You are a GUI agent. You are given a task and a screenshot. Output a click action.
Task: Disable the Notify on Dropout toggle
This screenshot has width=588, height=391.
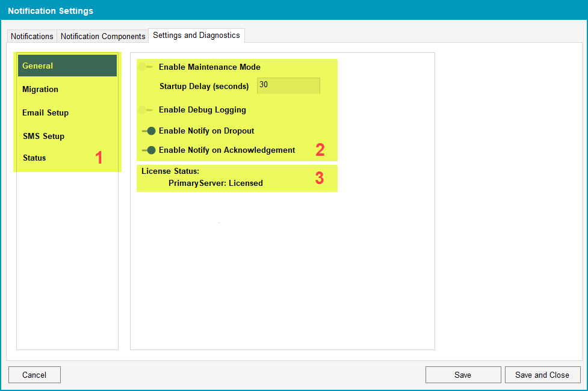coord(148,131)
